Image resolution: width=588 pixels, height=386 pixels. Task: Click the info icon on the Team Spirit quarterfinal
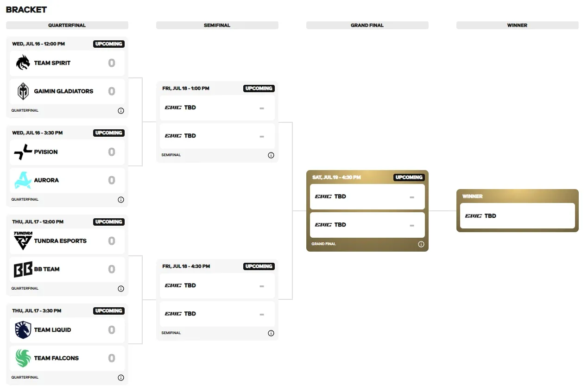pos(121,111)
